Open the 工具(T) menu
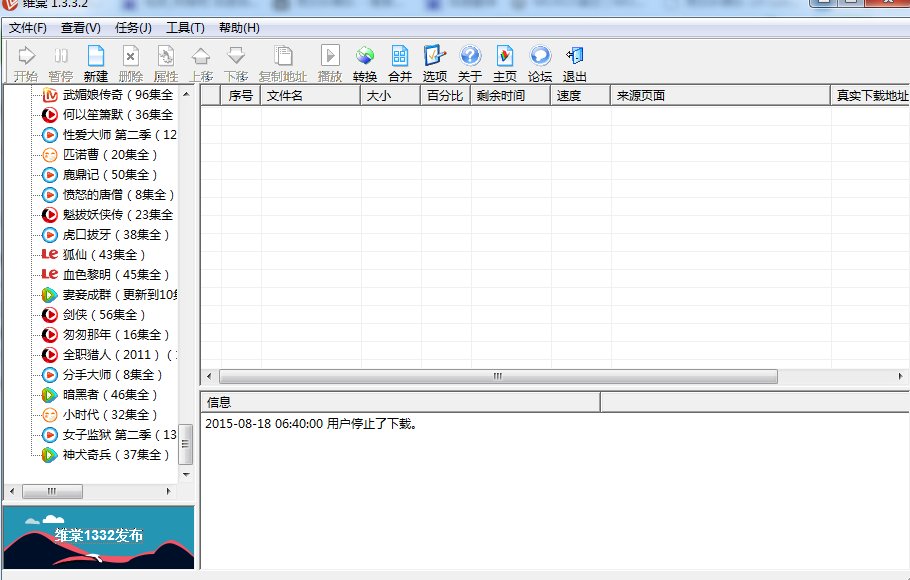Viewport: 910px width, 580px height. coord(185,28)
